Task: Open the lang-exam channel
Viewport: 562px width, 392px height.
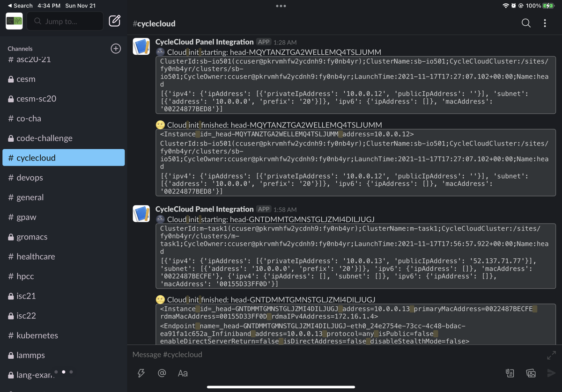Action: [64, 375]
